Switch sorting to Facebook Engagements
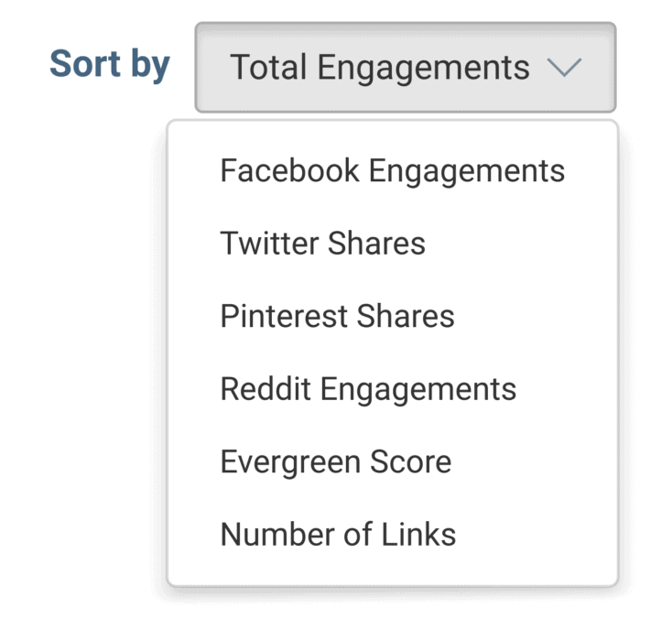 click(392, 170)
